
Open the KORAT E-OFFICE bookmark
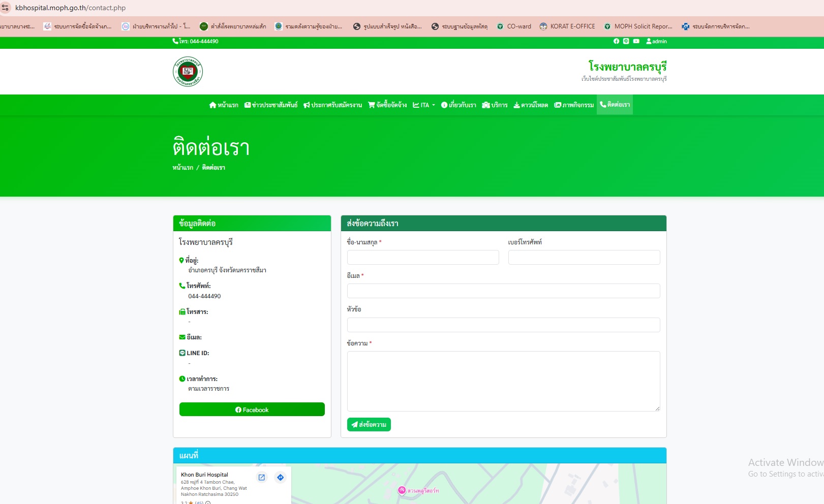tap(567, 26)
